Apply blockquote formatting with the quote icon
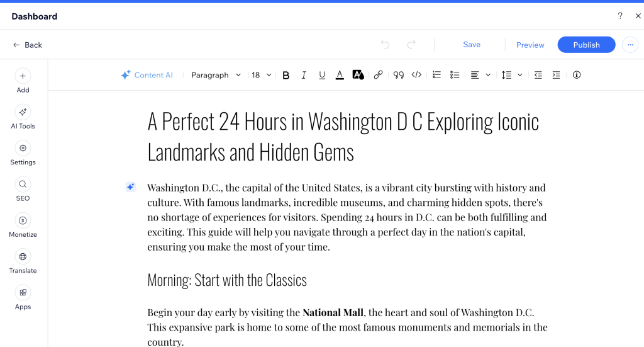The image size is (644, 347). [x=398, y=75]
